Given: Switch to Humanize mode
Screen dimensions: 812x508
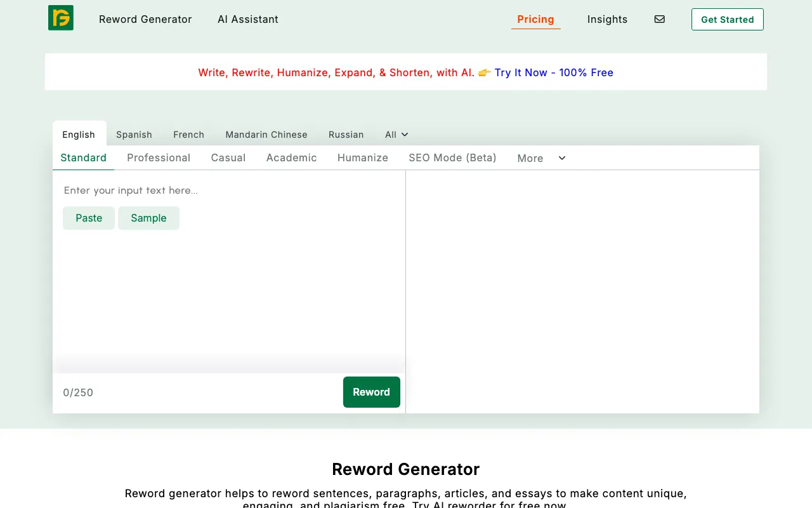Looking at the screenshot, I should (x=363, y=157).
